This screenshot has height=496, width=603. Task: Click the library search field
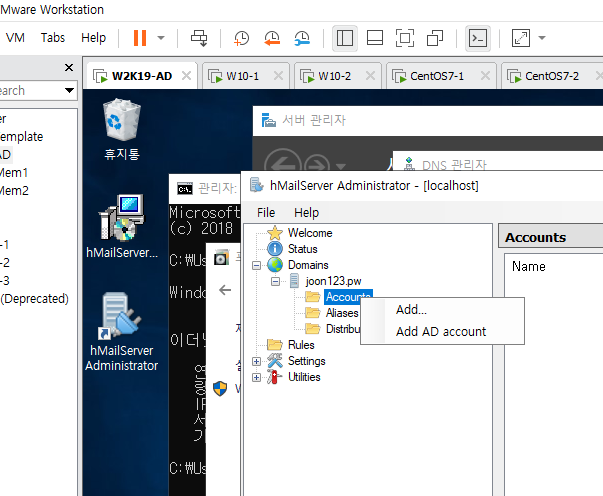[31, 91]
